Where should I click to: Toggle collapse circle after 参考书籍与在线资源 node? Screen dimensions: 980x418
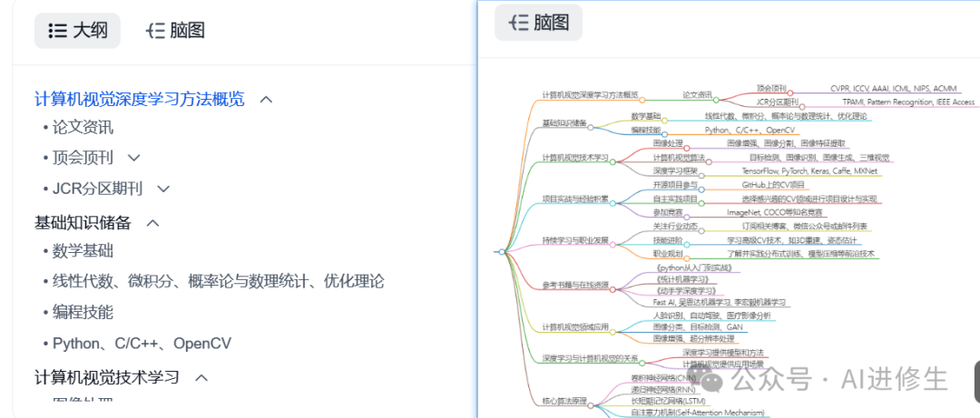tap(612, 289)
